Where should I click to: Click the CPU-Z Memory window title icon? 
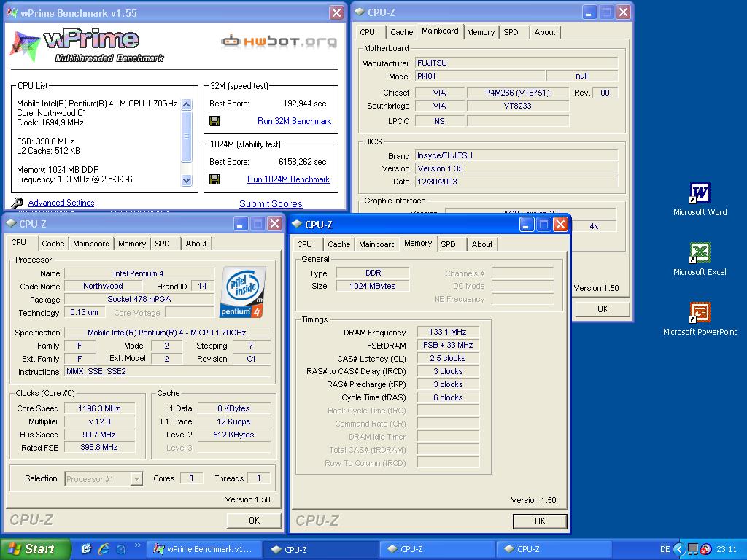pos(297,224)
